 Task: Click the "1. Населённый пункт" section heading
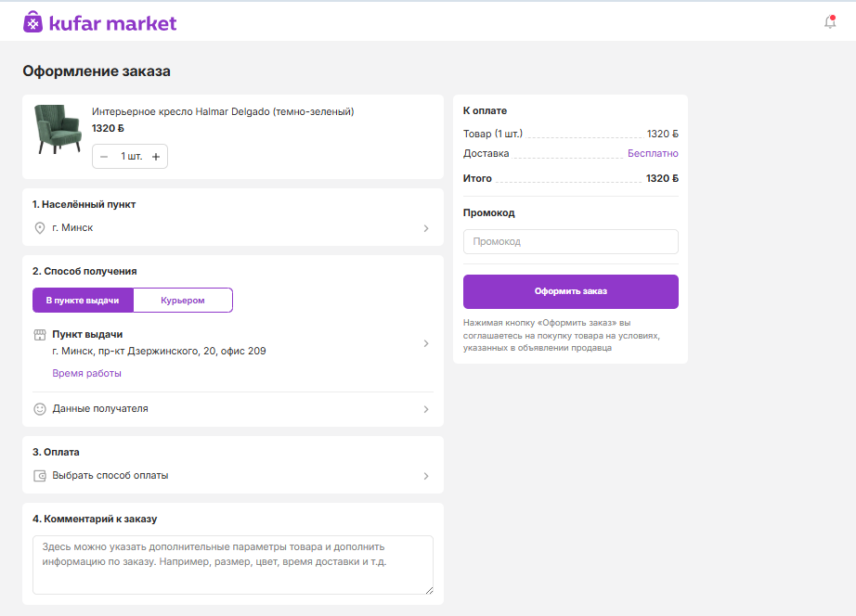click(x=84, y=205)
